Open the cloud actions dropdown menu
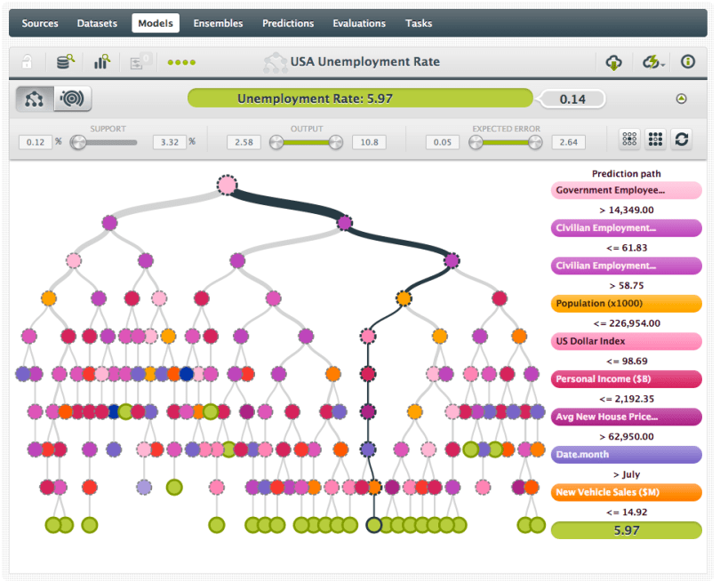 pos(653,62)
